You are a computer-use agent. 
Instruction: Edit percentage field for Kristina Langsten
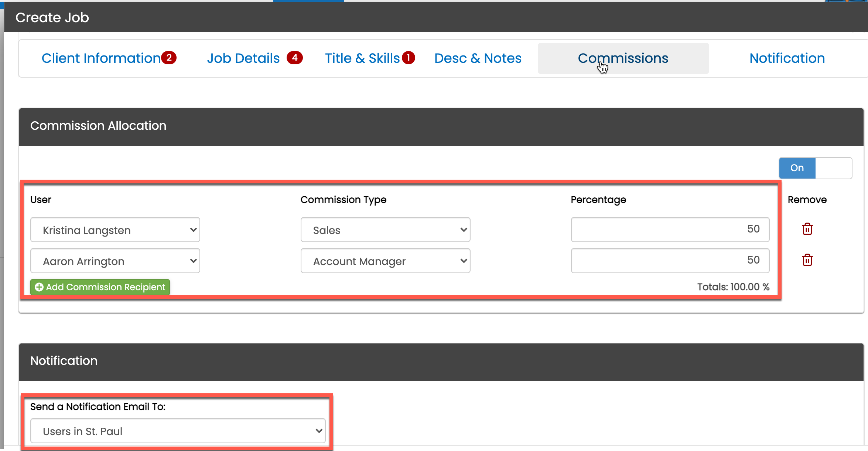[x=670, y=230]
